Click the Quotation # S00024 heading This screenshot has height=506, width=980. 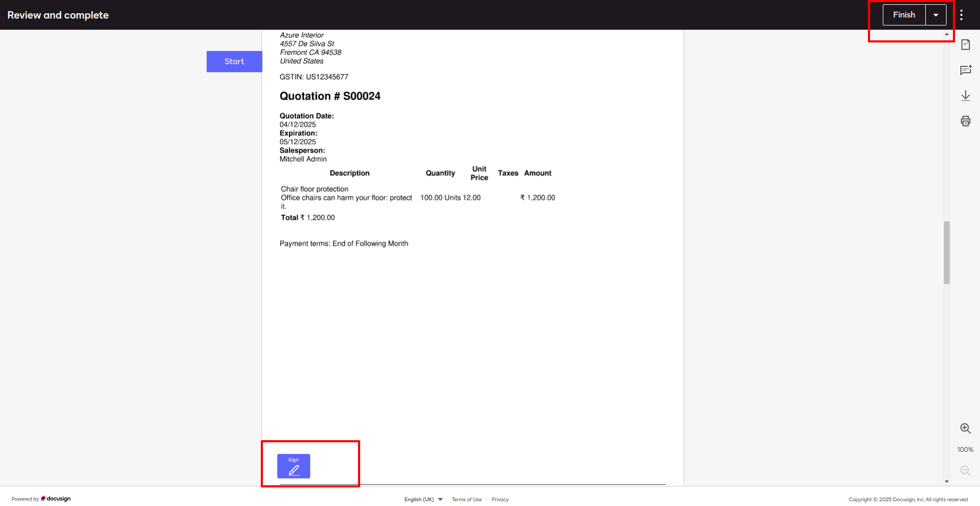click(330, 96)
